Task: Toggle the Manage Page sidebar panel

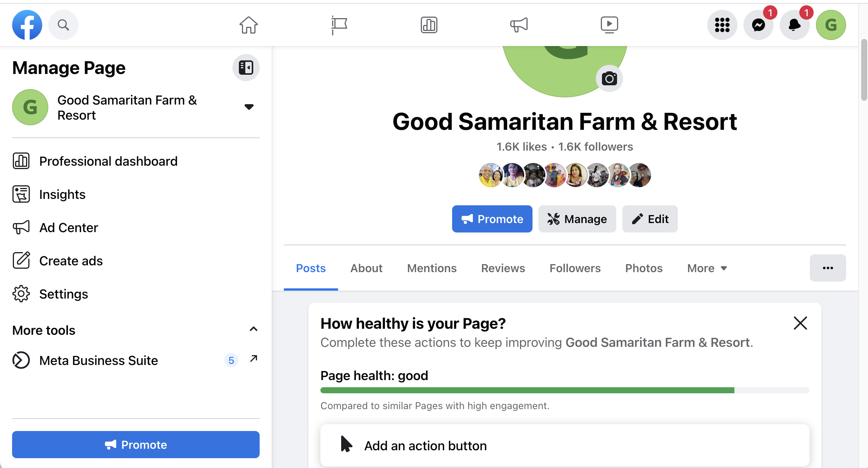Action: [x=246, y=68]
